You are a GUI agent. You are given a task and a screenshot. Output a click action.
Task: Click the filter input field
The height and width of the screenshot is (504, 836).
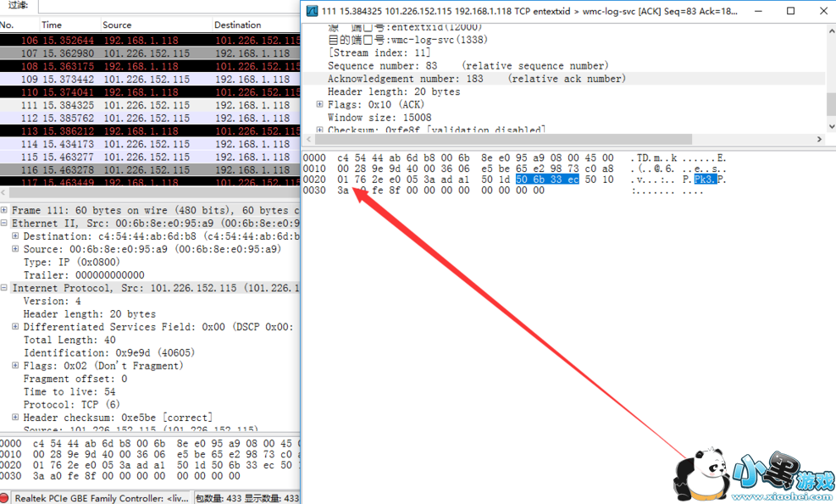(x=169, y=7)
